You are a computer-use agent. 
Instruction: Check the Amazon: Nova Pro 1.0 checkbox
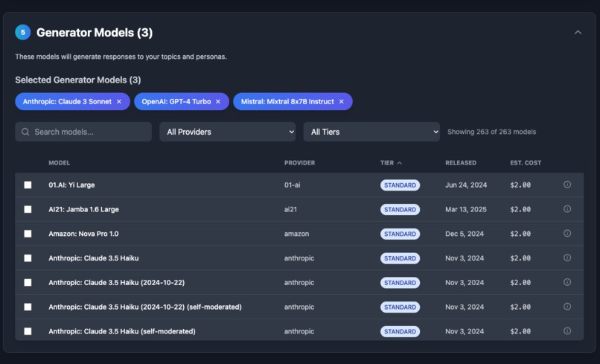pyautogui.click(x=28, y=234)
